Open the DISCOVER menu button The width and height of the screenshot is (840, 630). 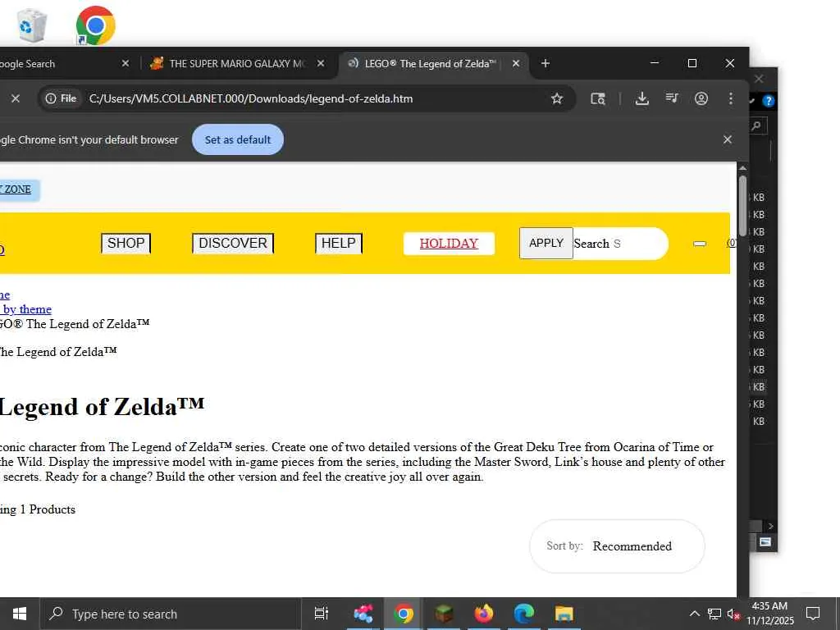[x=233, y=243]
